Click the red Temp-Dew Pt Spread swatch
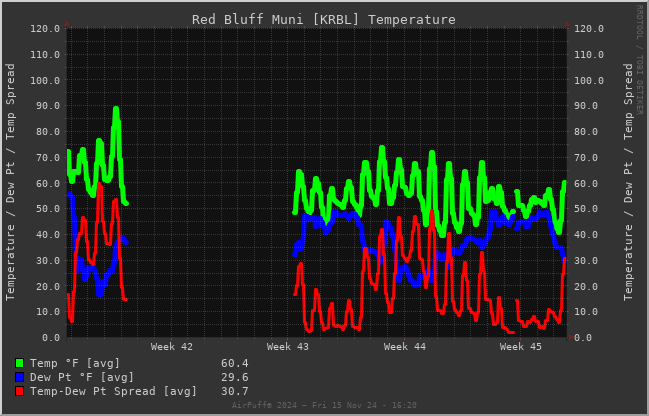Viewport: 649px width, 416px height. (x=19, y=391)
